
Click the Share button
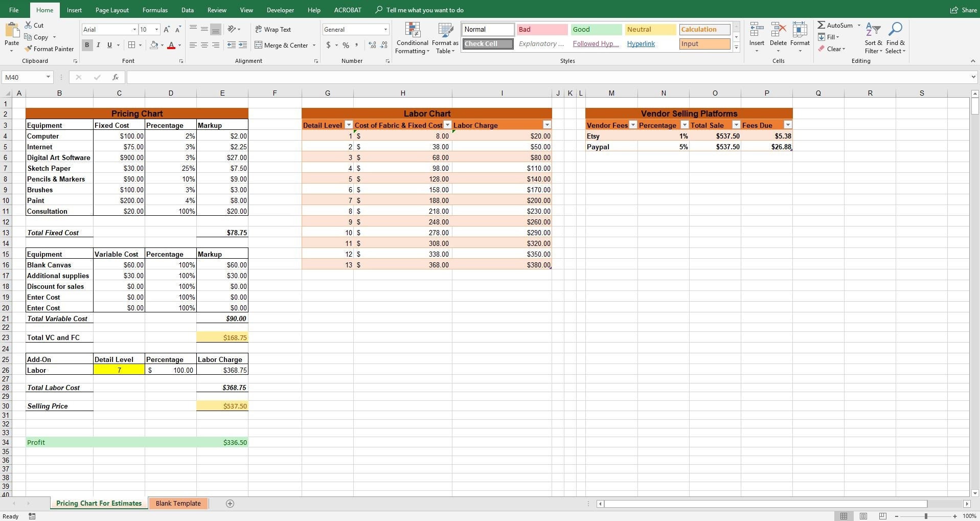click(963, 10)
